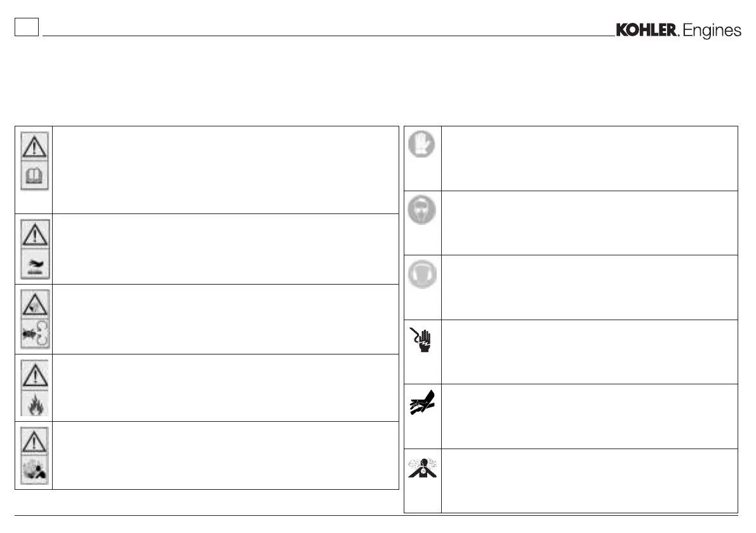Click the toxic fumes pictogram in bottom-left row
Screen dimensions: 756x533
(x=33, y=472)
